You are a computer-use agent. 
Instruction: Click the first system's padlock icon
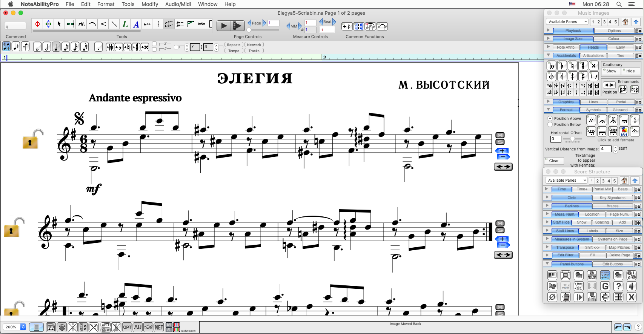pyautogui.click(x=32, y=139)
